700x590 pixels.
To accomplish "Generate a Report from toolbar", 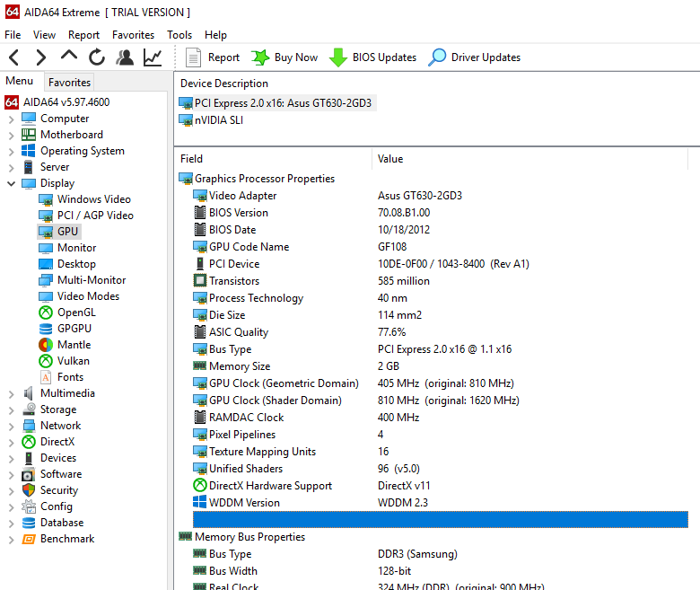I will click(213, 57).
